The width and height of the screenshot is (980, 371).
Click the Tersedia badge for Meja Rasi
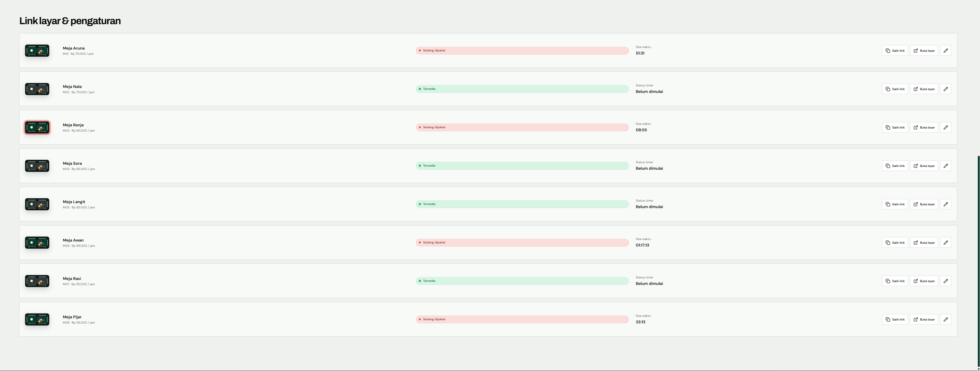522,281
